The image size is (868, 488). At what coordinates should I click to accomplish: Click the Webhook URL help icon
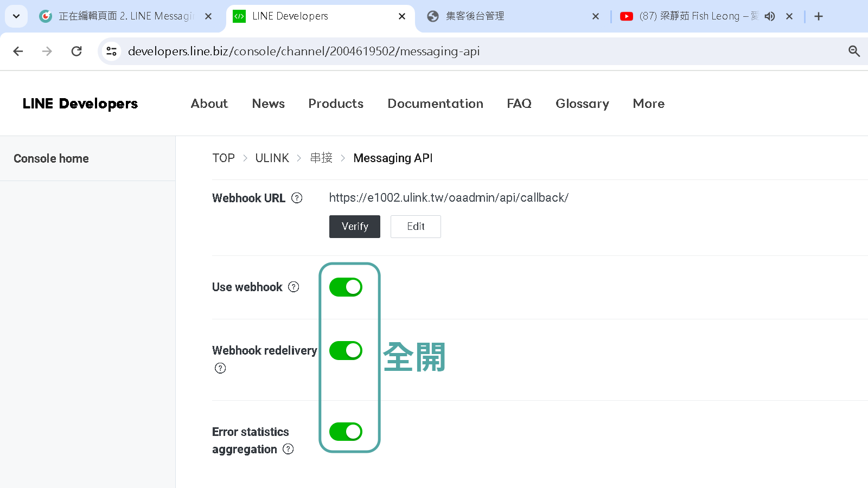pos(297,198)
